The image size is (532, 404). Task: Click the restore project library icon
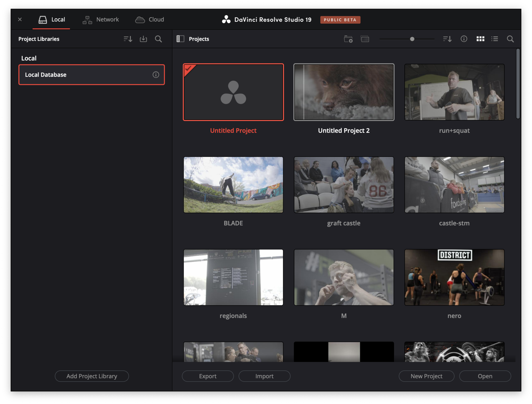point(143,39)
